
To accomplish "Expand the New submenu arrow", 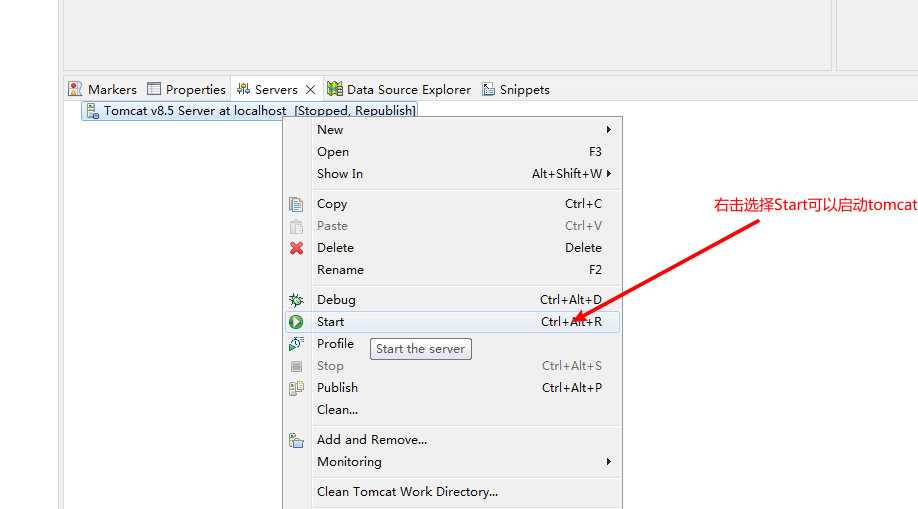I will [x=609, y=129].
